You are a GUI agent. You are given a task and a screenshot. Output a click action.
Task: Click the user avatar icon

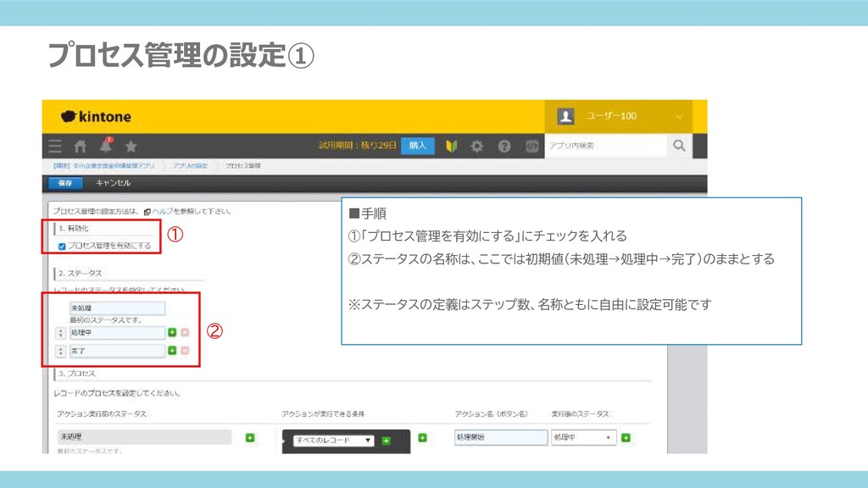[565, 116]
